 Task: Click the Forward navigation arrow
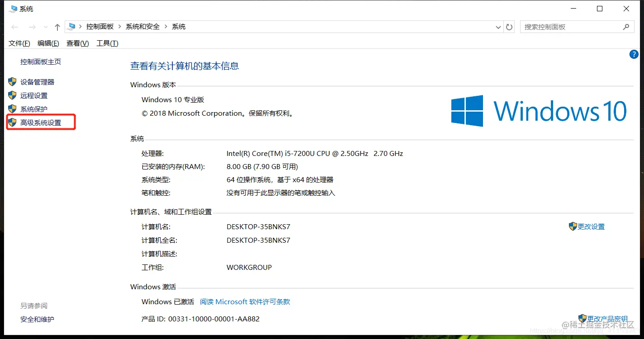[x=32, y=27]
